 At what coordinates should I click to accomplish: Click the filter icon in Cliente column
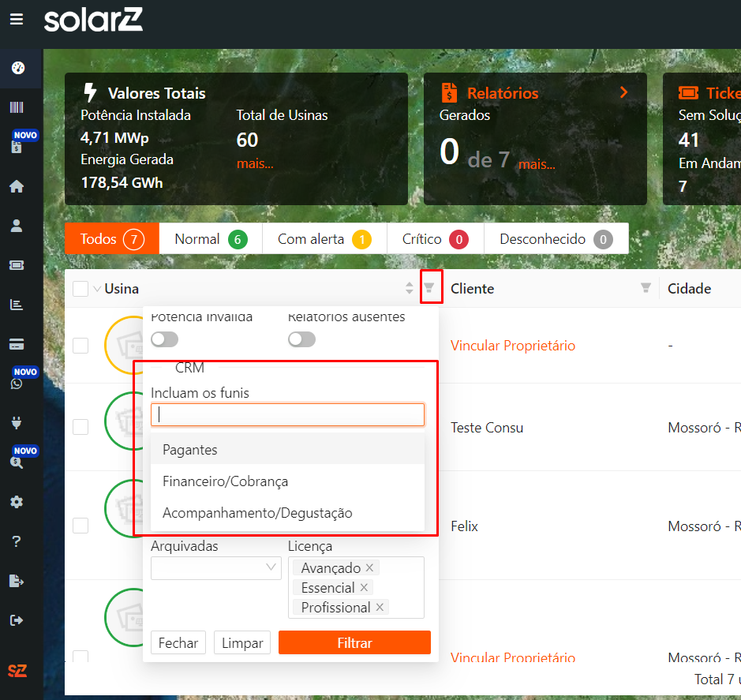pyautogui.click(x=646, y=288)
